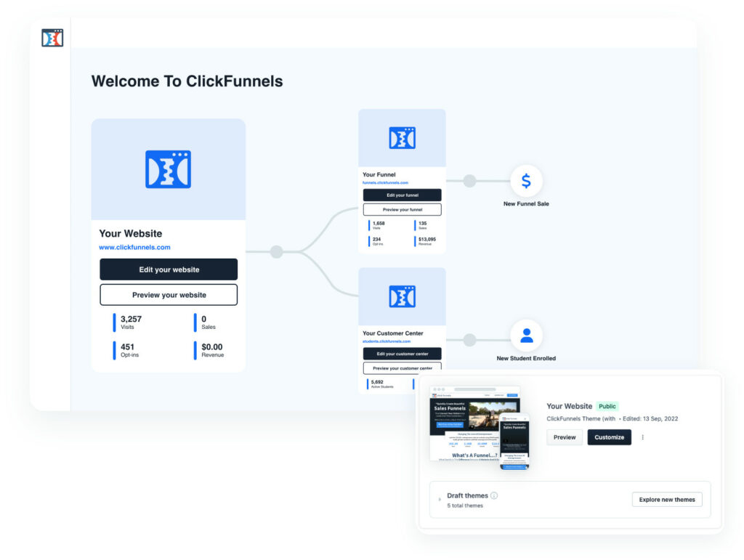Click the $0.00 Revenue statistic
The height and width of the screenshot is (560, 744).
[x=209, y=350]
